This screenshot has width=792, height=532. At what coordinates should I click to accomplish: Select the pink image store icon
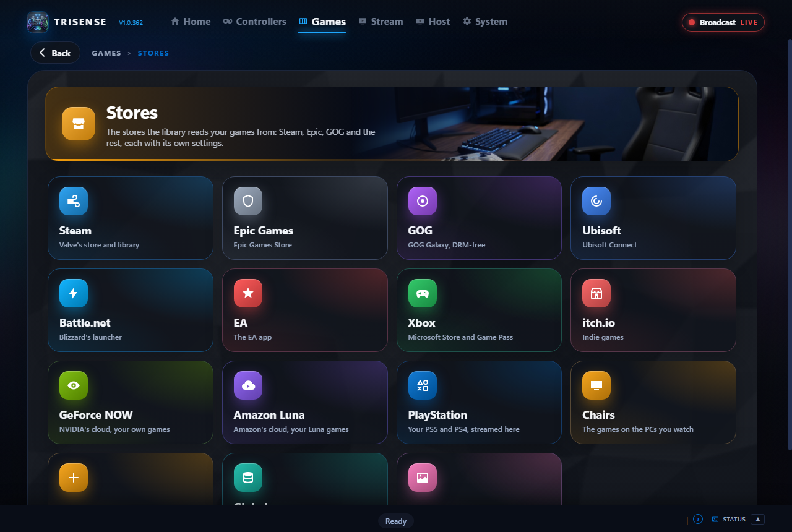(x=423, y=478)
